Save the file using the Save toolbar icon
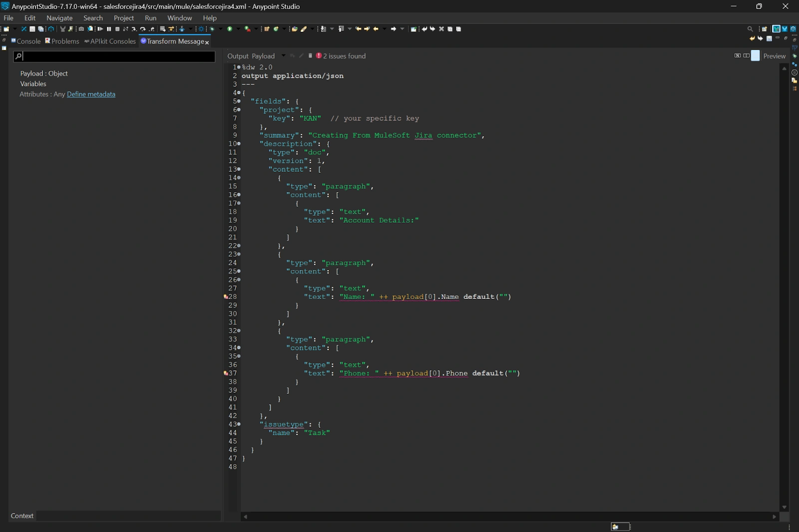Viewport: 799px width, 532px height. pyautogui.click(x=32, y=29)
